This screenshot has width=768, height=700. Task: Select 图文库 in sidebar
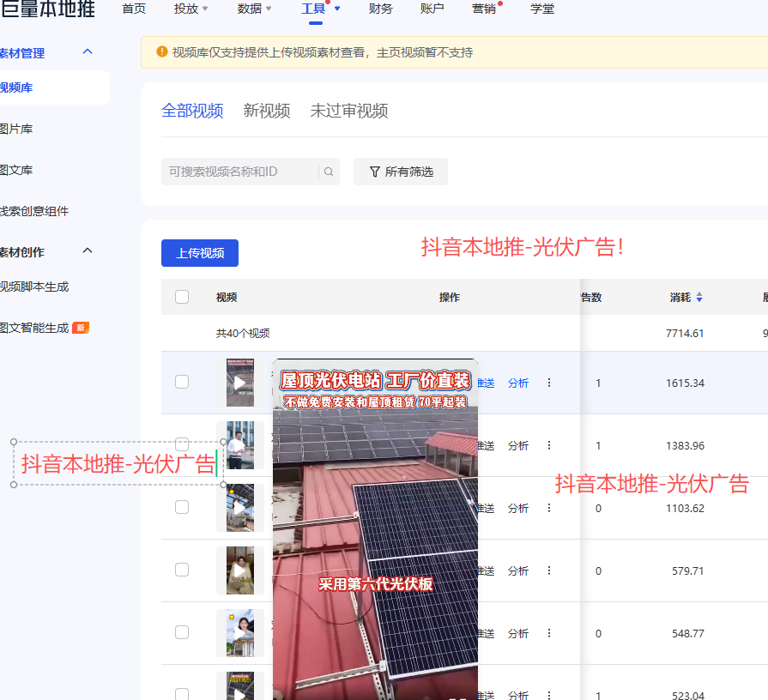tap(16, 170)
